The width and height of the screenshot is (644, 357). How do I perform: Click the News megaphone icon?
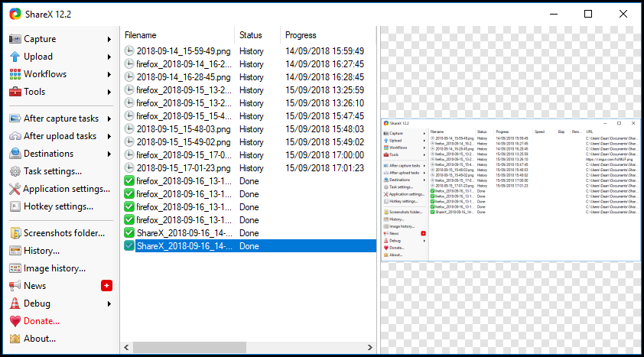click(x=15, y=286)
